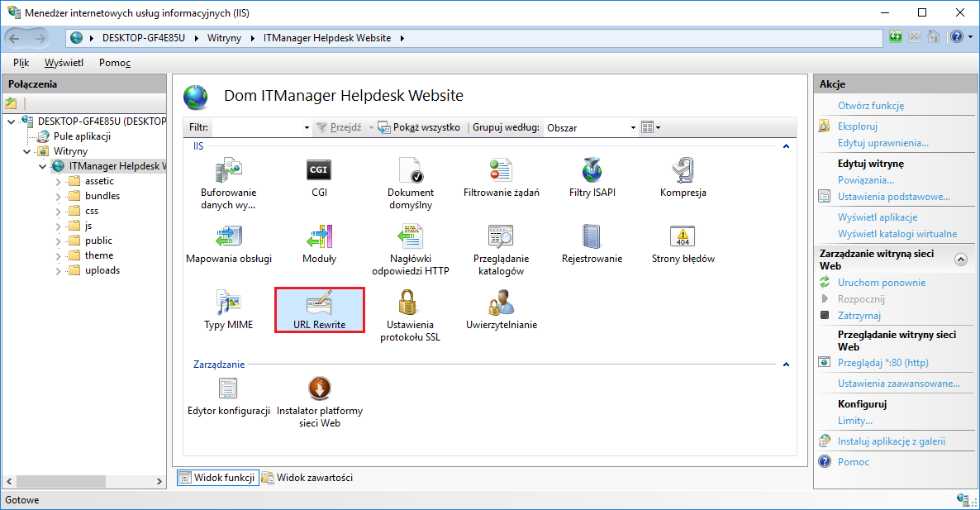
Task: Click the forward navigation arrow
Action: (x=40, y=39)
